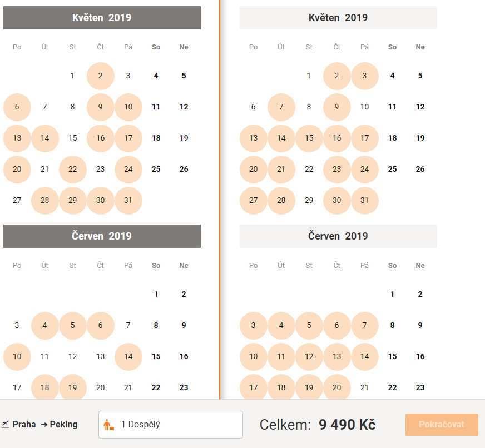Click the Pokračovat button

442,425
